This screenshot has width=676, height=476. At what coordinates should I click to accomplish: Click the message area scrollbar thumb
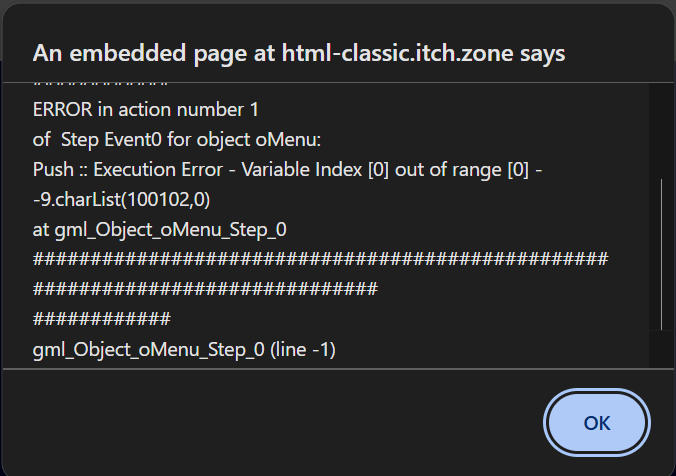click(x=661, y=255)
